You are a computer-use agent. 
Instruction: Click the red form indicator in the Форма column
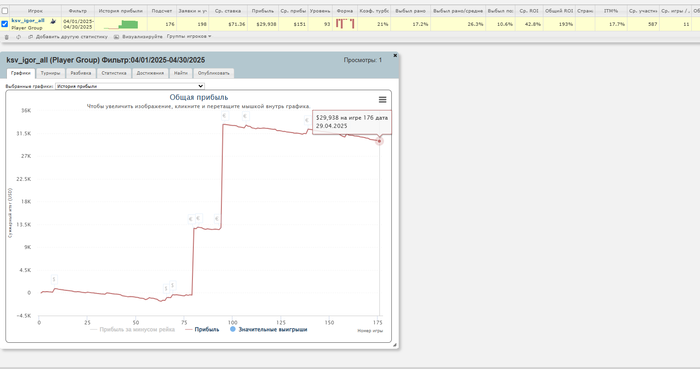(345, 24)
